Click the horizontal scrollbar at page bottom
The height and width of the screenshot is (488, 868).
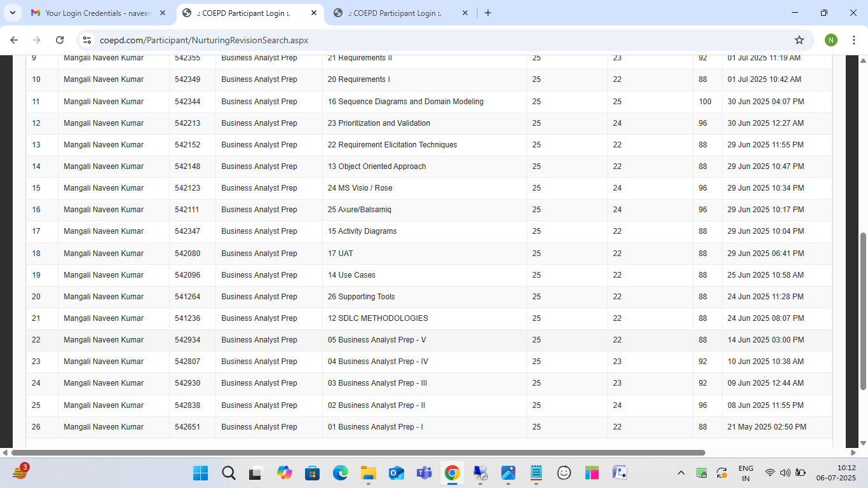point(356,453)
